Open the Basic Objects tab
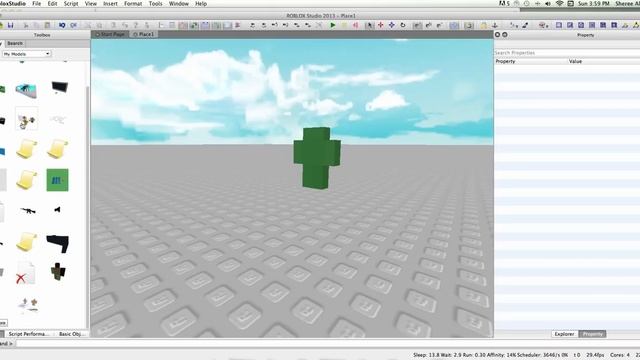 click(72, 334)
